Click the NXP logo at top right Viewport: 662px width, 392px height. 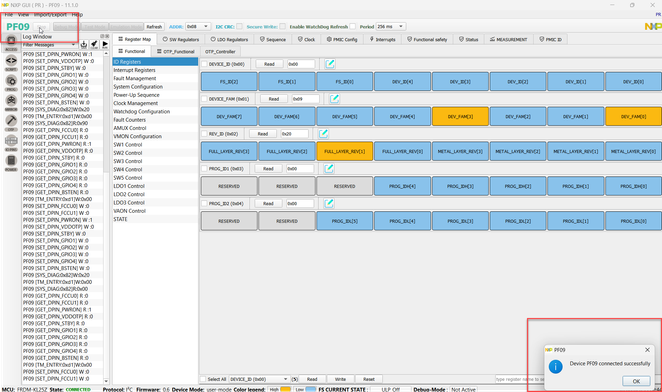[653, 27]
